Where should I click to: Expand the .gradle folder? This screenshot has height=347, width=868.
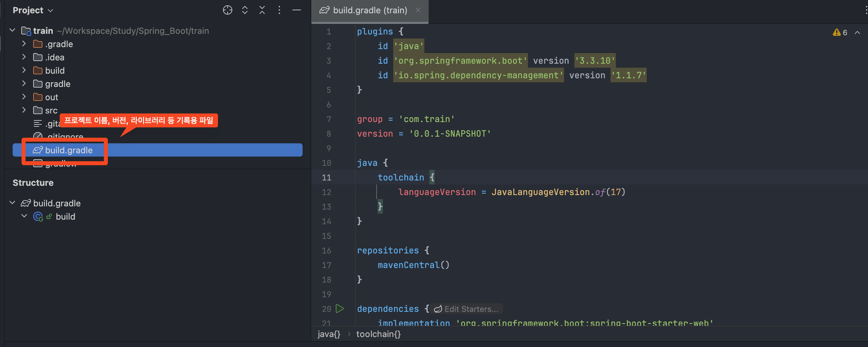[x=24, y=44]
